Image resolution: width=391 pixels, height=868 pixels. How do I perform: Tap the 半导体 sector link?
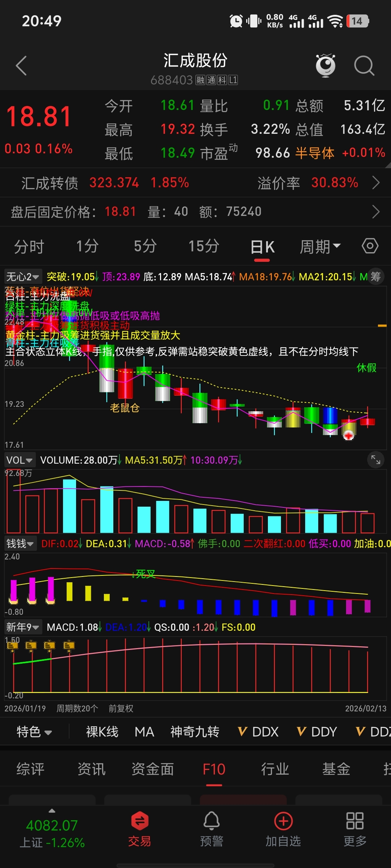click(315, 153)
